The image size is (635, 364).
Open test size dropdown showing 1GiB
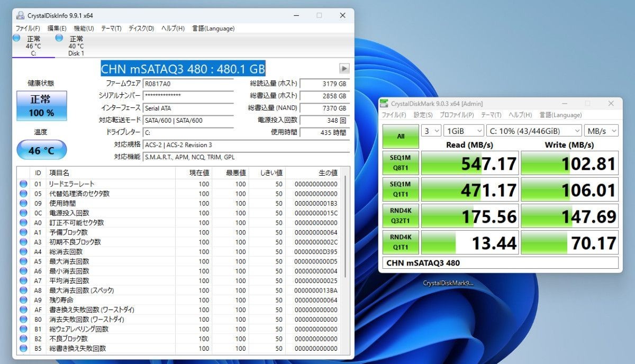[464, 131]
